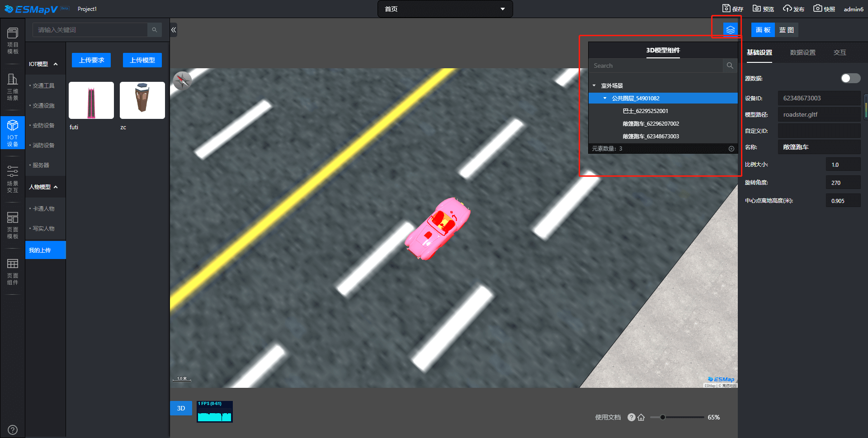Click the 快照 snapshot camera icon
This screenshot has width=868, height=438.
[817, 9]
